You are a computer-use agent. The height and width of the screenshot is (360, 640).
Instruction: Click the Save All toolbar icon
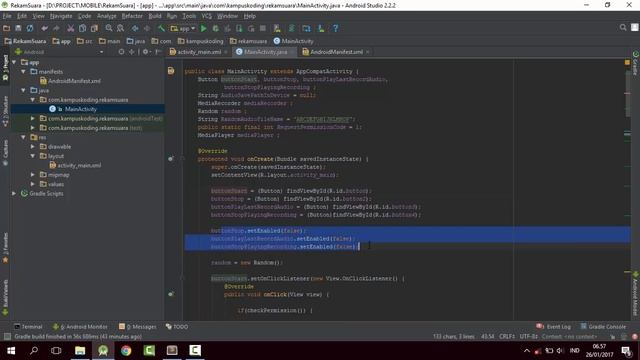(x=18, y=28)
